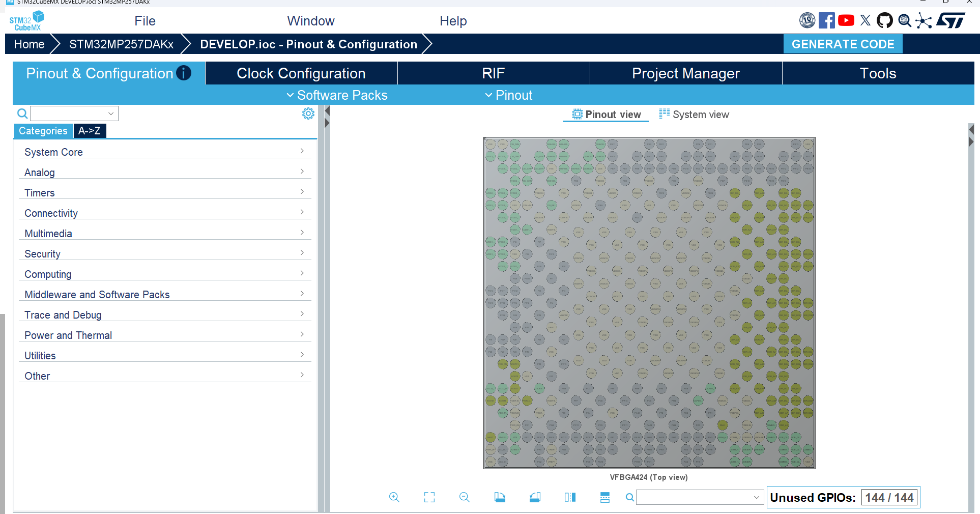Image resolution: width=980 pixels, height=514 pixels.
Task: Click the VFBGA424 chip package view
Action: (x=649, y=303)
